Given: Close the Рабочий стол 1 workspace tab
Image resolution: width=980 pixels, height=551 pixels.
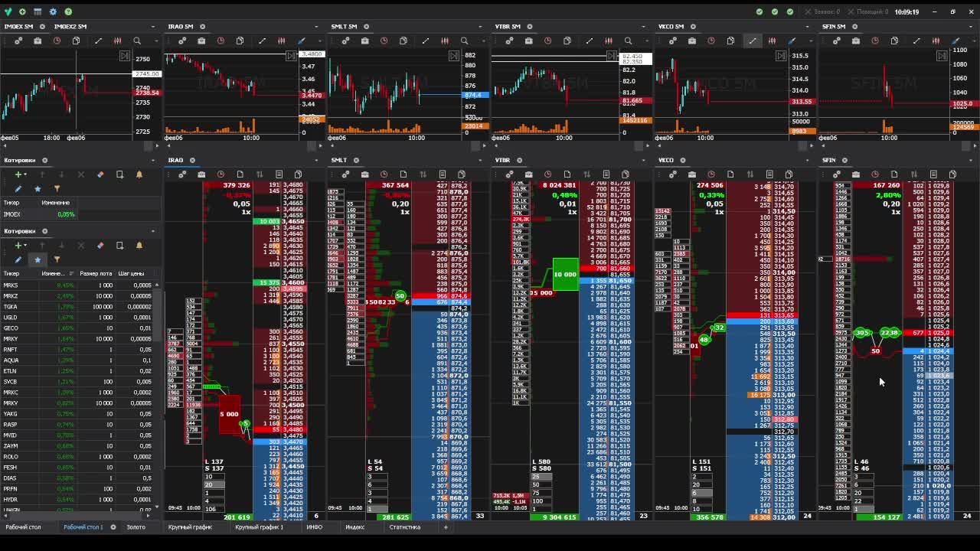Looking at the screenshot, I should [x=113, y=527].
